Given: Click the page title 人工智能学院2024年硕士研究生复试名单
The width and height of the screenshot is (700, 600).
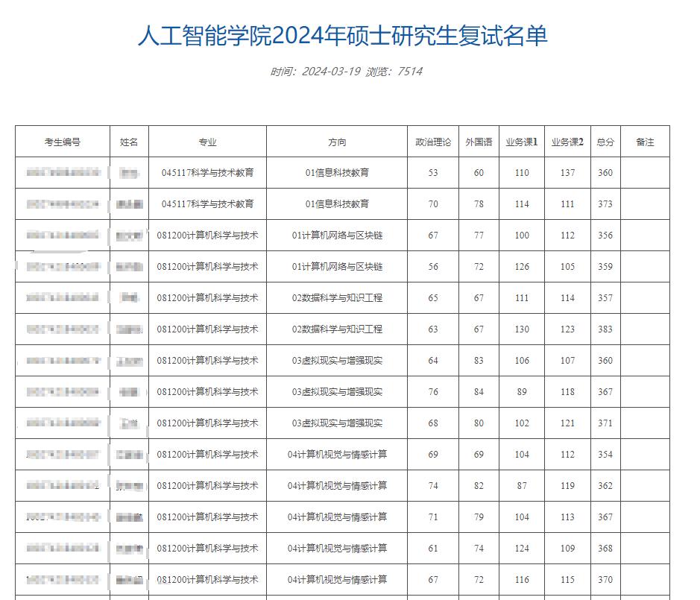Looking at the screenshot, I should [342, 36].
